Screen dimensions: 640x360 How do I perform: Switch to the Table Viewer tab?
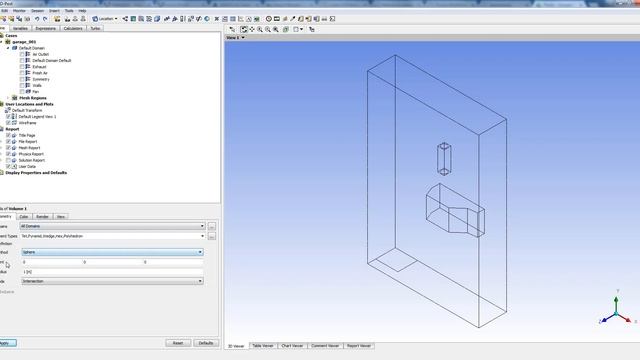coord(263,346)
